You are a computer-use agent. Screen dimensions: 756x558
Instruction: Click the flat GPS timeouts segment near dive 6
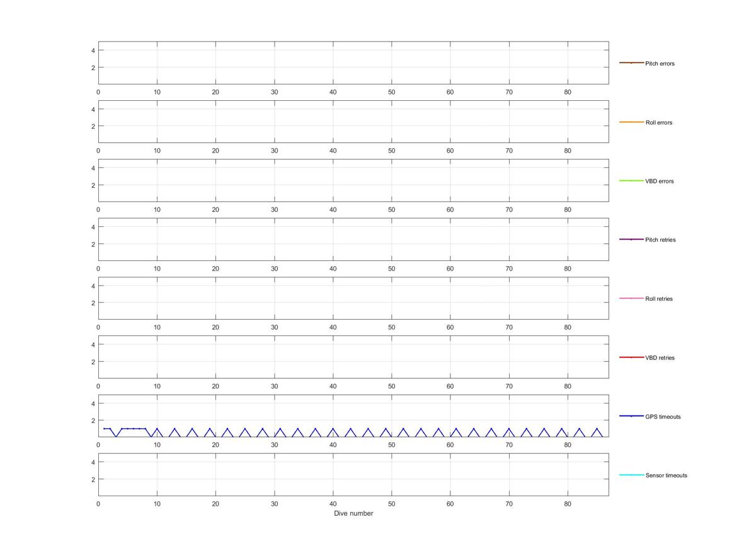[134, 429]
